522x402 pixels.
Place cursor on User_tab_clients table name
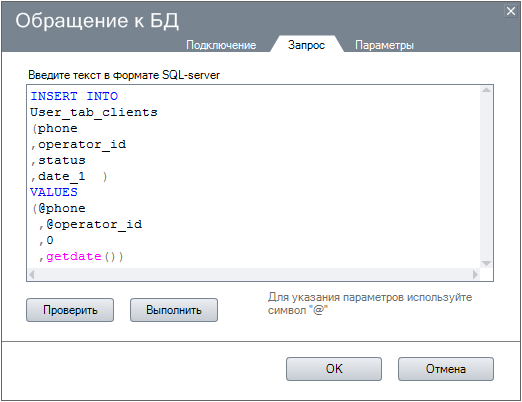94,112
